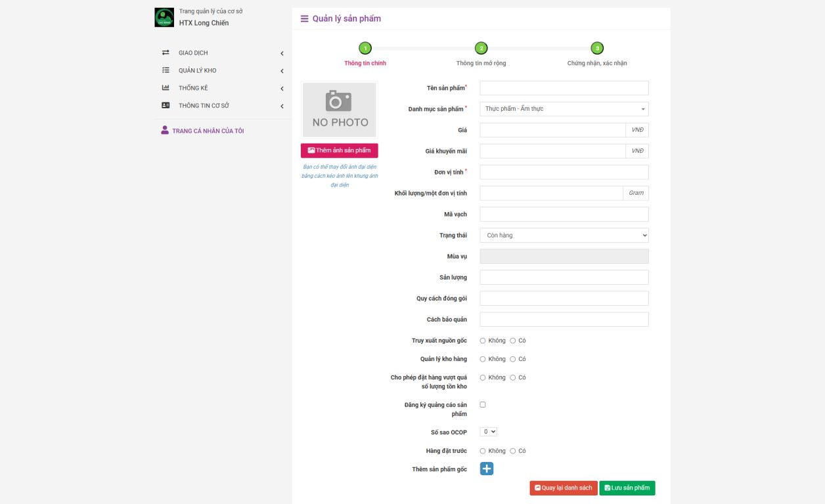Click the Thống kê chart icon

166,88
